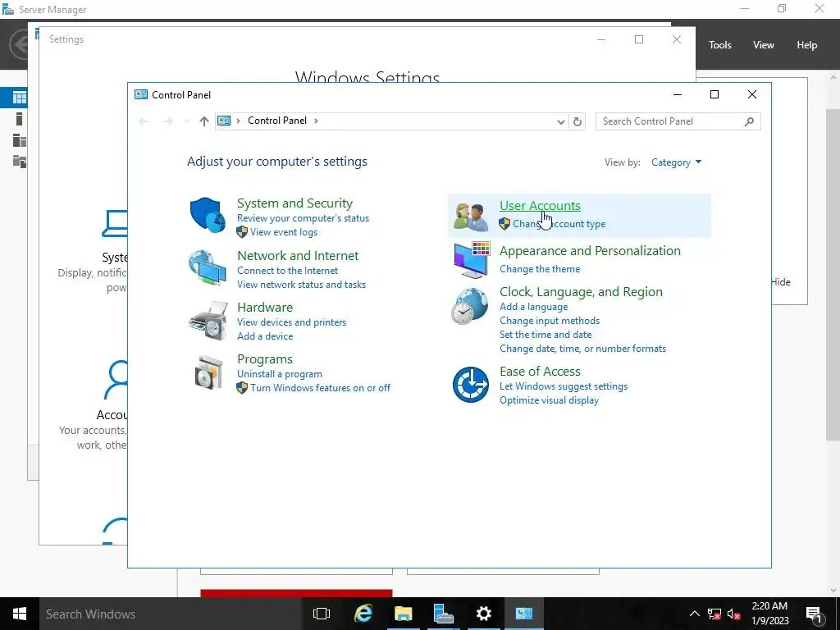Click Change input methods link
The width and height of the screenshot is (840, 630).
pos(550,321)
